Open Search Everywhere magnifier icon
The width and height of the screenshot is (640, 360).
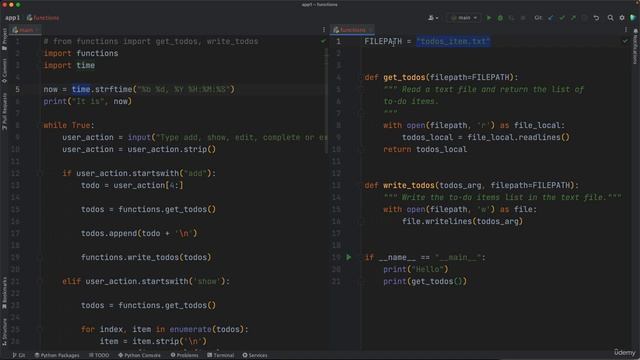610,18
